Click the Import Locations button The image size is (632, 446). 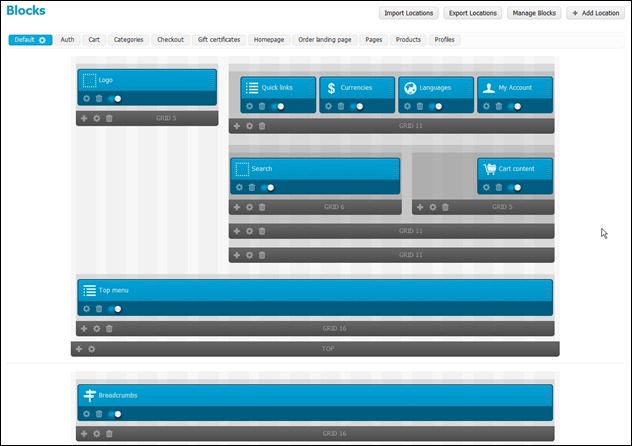click(407, 13)
